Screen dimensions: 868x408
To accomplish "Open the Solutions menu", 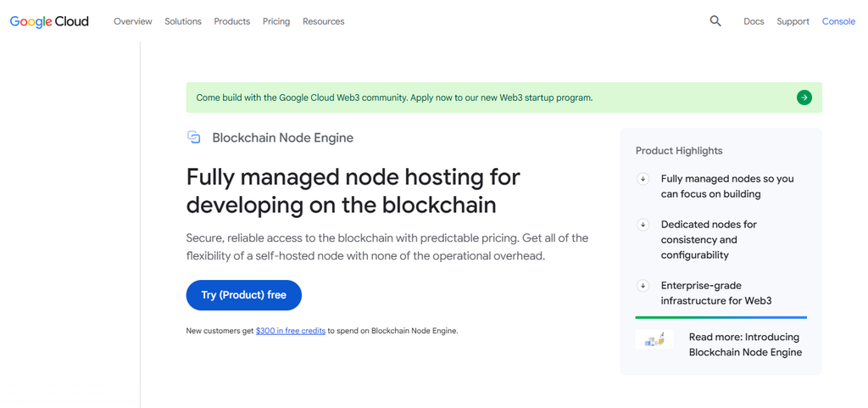I will point(183,21).
